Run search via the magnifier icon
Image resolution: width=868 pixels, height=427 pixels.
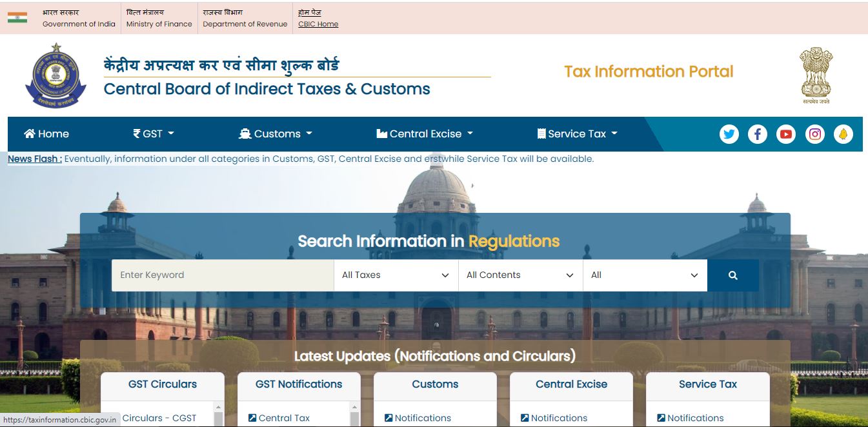734,275
